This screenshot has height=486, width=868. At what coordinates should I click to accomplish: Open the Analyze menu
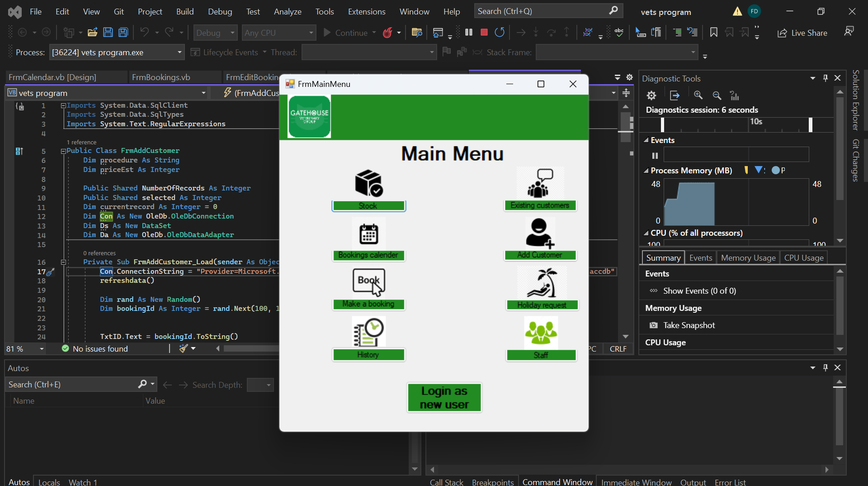[288, 11]
